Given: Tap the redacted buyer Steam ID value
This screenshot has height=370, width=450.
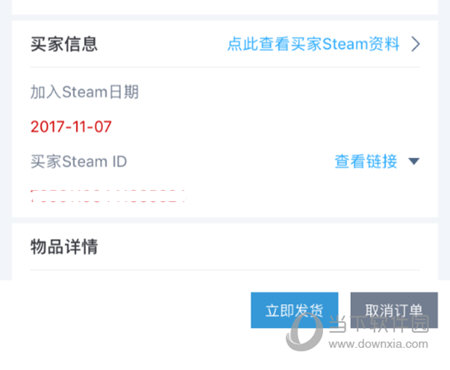Looking at the screenshot, I should 107,196.
